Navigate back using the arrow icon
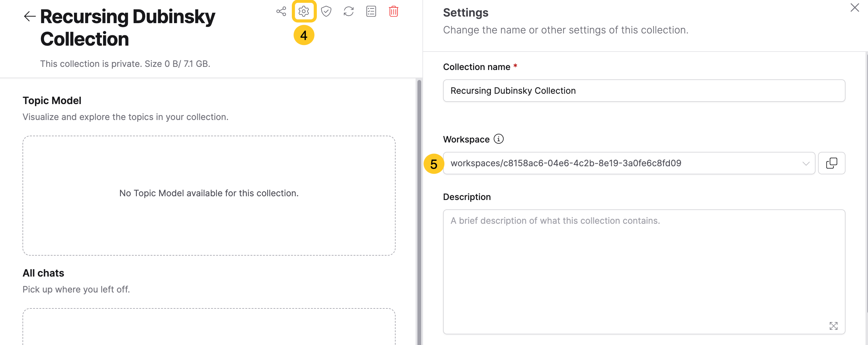The width and height of the screenshot is (868, 345). tap(30, 16)
